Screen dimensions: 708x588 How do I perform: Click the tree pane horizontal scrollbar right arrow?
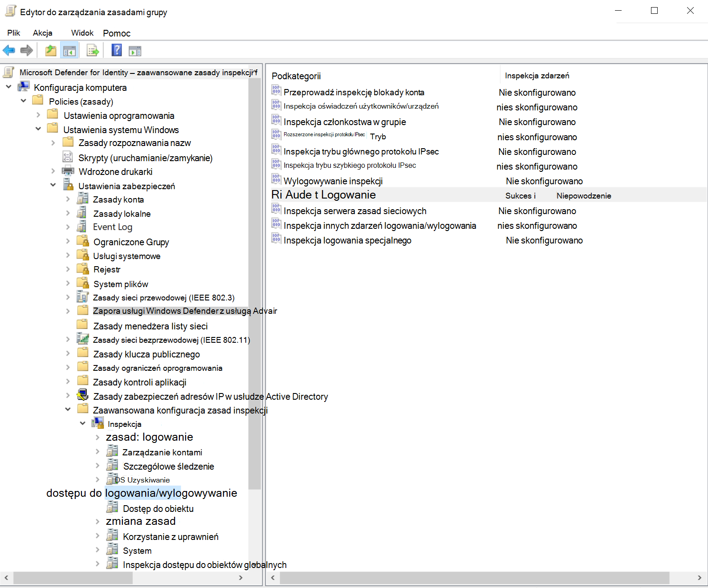pos(241,578)
